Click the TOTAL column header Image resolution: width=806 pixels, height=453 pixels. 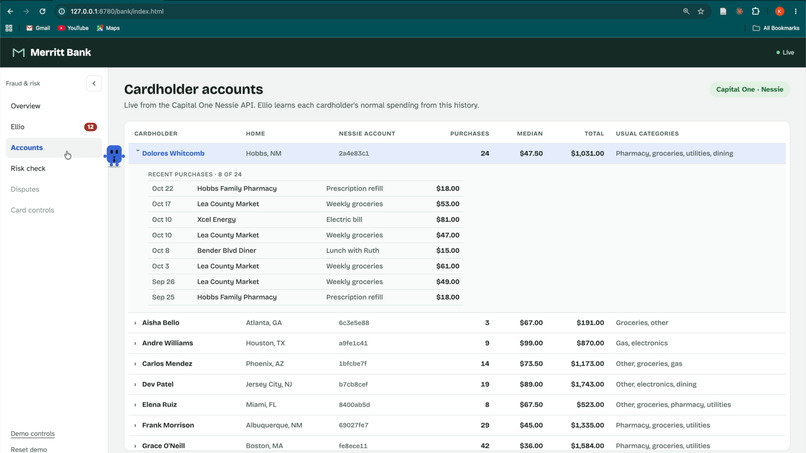coord(594,133)
